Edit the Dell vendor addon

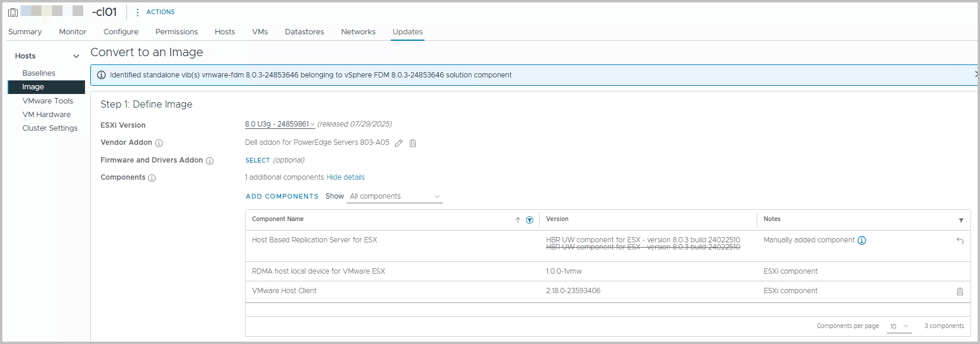pyautogui.click(x=398, y=143)
